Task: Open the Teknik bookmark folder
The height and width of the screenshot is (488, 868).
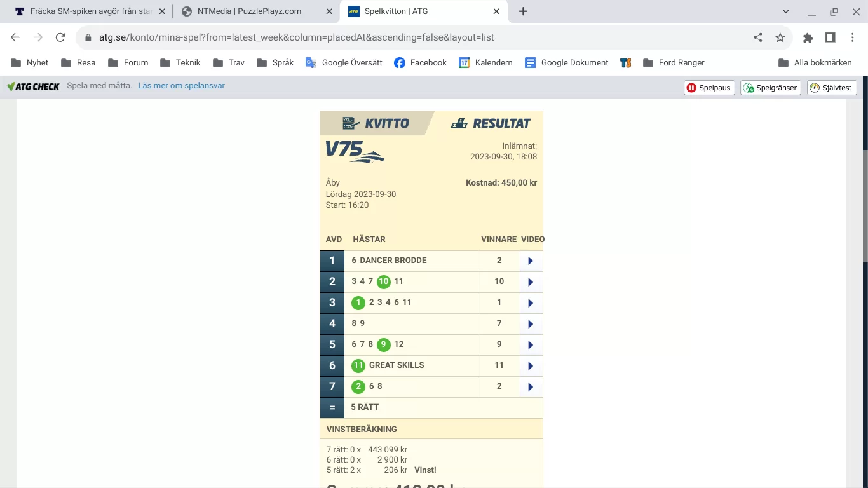Action: (x=180, y=63)
